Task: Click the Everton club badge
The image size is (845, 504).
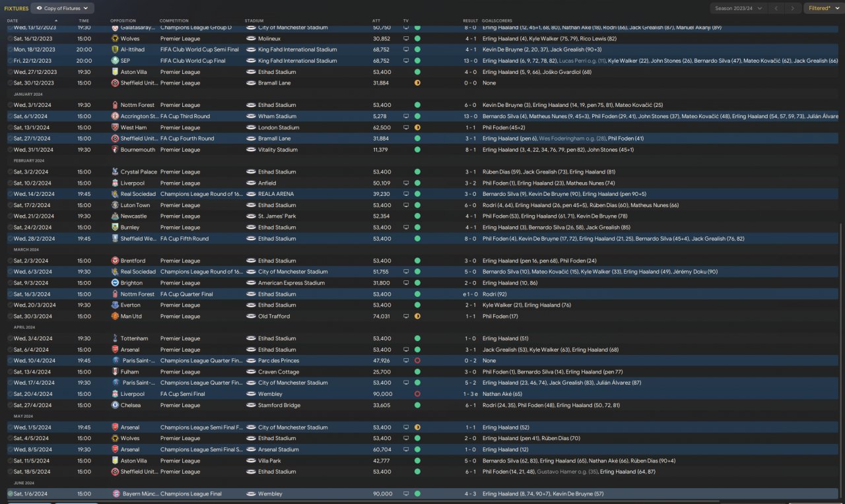Action: [116, 305]
